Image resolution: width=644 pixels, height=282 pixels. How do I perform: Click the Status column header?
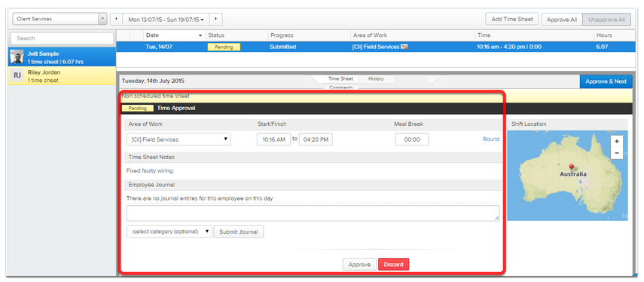click(237, 35)
